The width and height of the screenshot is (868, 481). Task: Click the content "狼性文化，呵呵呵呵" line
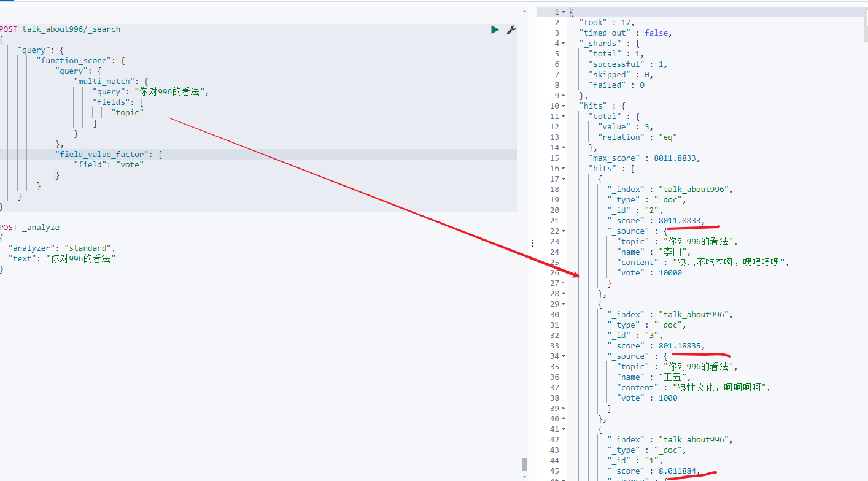(x=694, y=388)
